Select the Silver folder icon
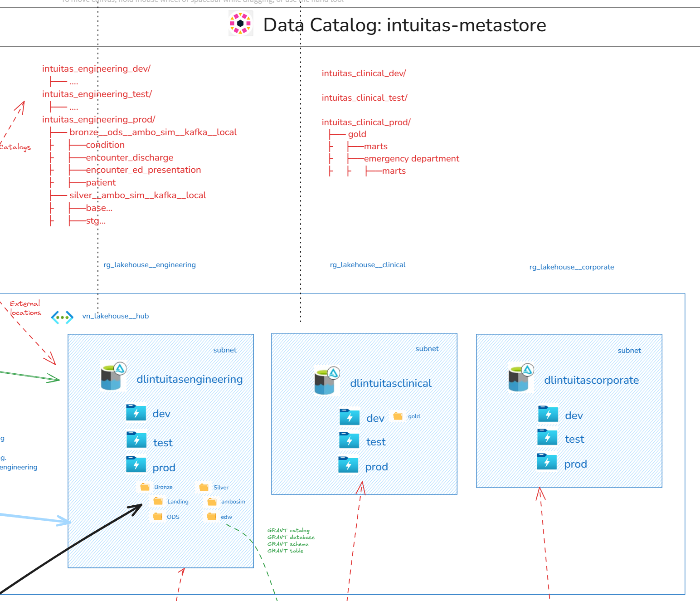This screenshot has height=601, width=700. (x=204, y=487)
